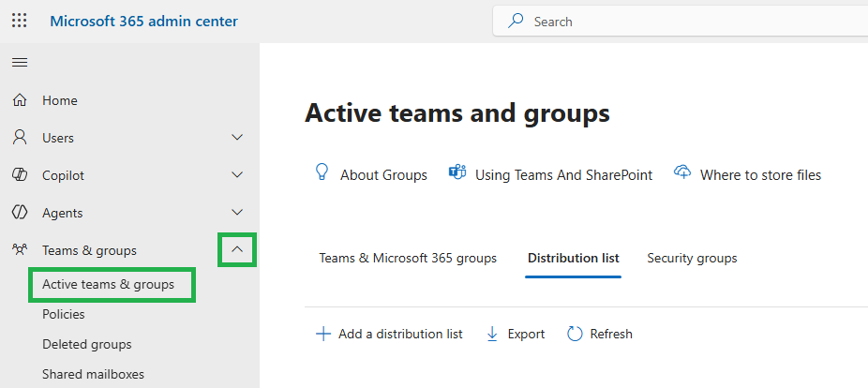Click the Copilot icon in sidebar
The image size is (868, 388).
pyautogui.click(x=20, y=175)
